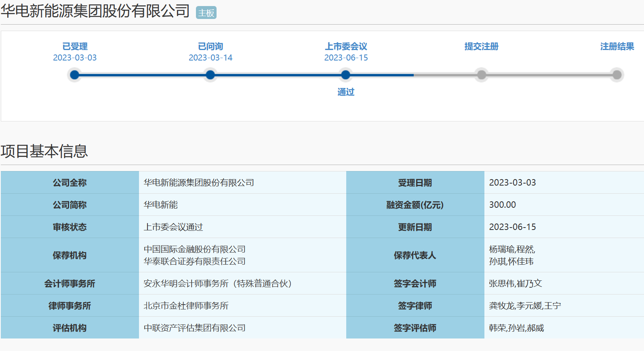The image size is (644, 351).
Task: Click the 上市委会议 timeline dot
Action: [x=345, y=75]
